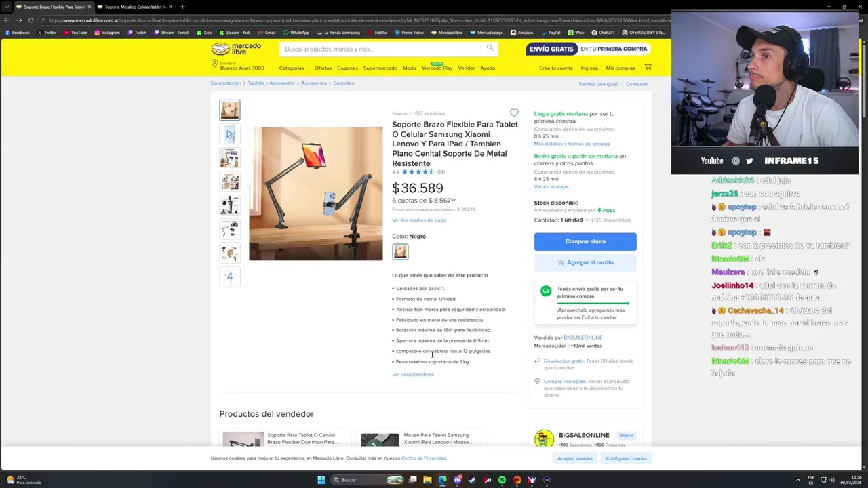Open WhatsApp bookmark
This screenshot has height=488, width=868.
[296, 33]
